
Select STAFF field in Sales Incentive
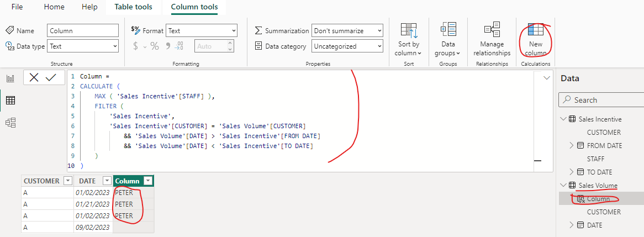(x=595, y=159)
